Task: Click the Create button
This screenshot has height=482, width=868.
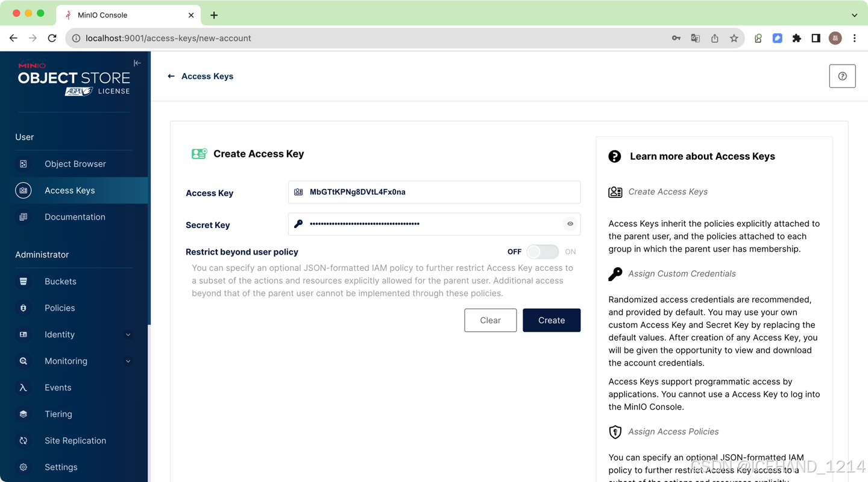Action: (552, 320)
